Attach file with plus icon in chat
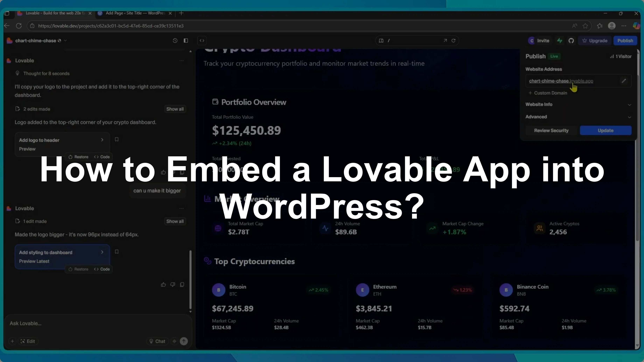 (x=12, y=341)
